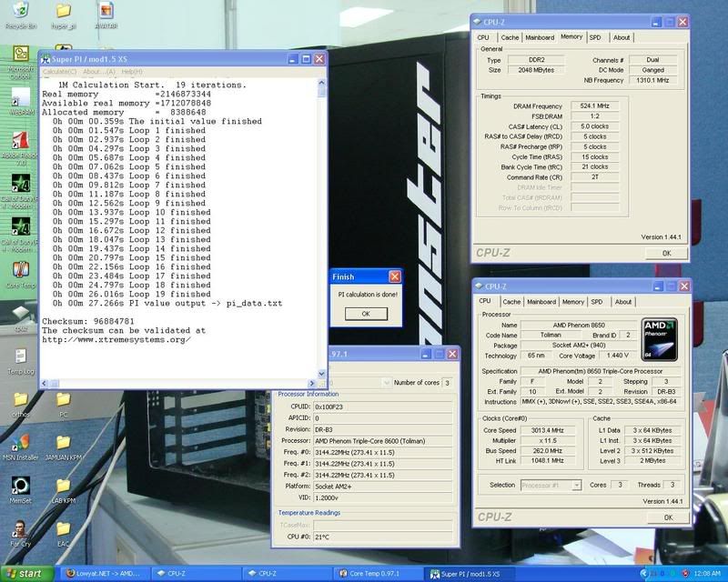Open the orthos desktop icon
Image resolution: width=728 pixels, height=582 pixels.
19,400
